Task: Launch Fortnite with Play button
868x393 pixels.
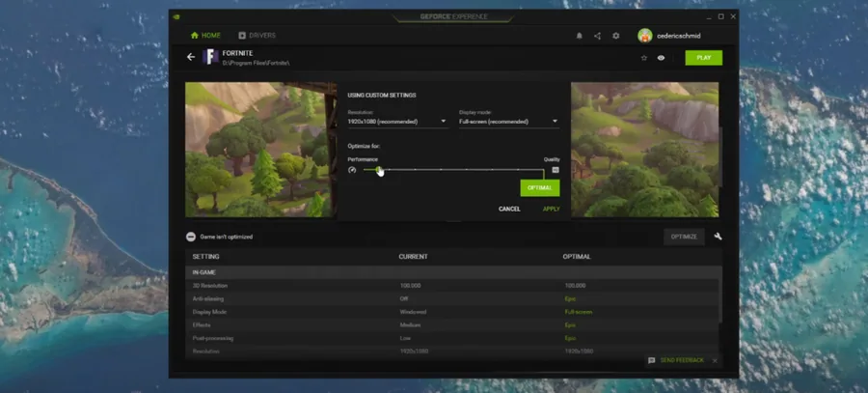Action: coord(704,58)
